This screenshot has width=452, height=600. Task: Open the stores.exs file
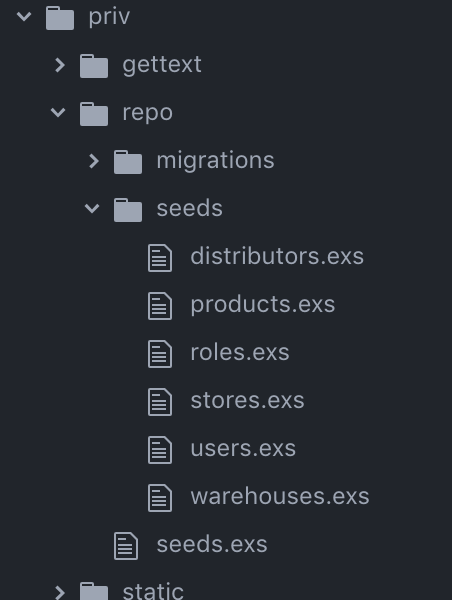(247, 401)
